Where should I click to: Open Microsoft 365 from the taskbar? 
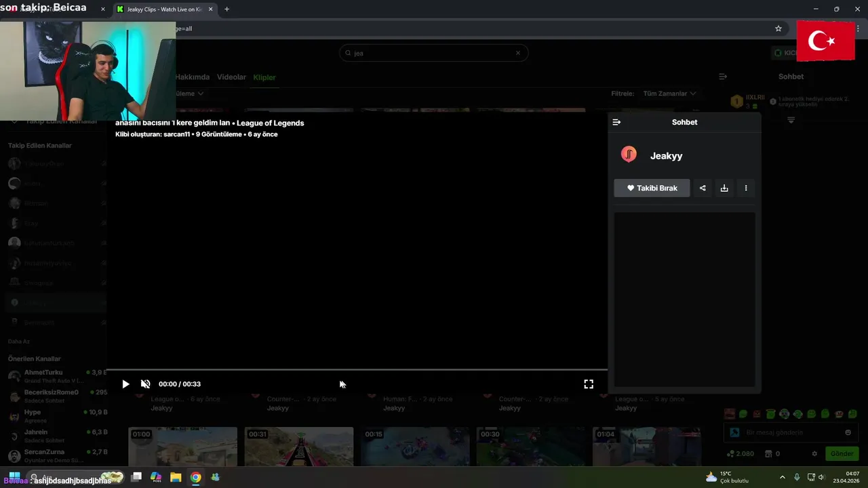coord(156,477)
